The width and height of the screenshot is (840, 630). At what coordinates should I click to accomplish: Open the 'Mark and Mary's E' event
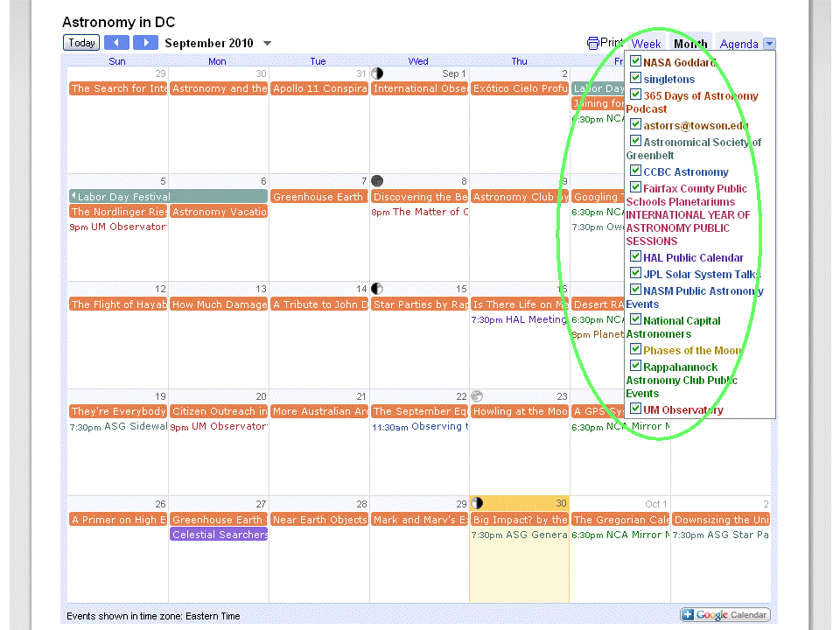(420, 519)
